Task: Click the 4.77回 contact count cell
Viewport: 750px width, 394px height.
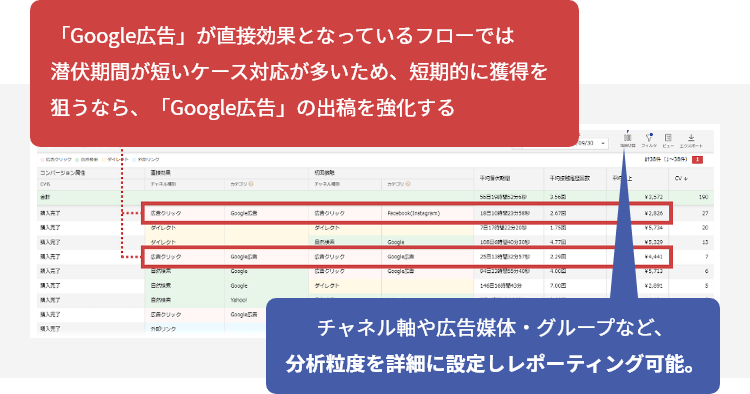Action: coord(558,242)
